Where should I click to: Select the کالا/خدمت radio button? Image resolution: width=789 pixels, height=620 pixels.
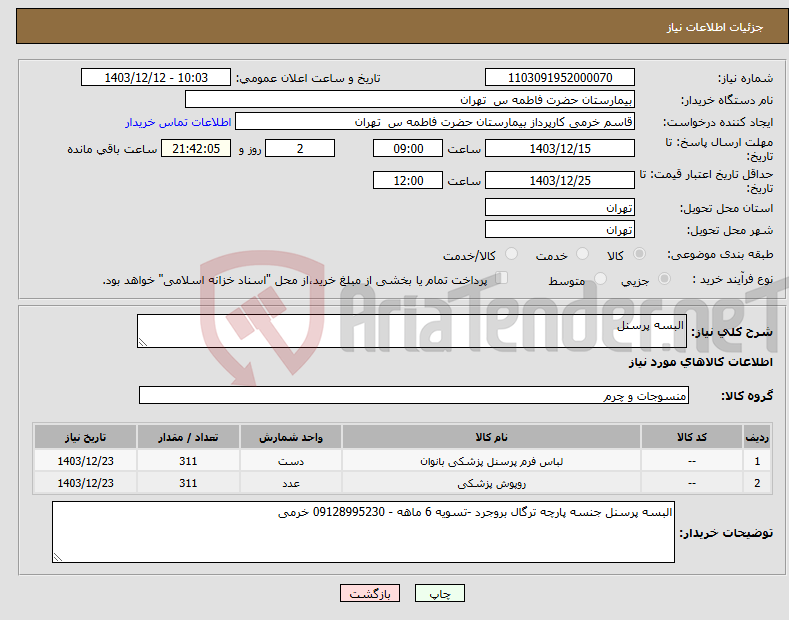[x=511, y=254]
